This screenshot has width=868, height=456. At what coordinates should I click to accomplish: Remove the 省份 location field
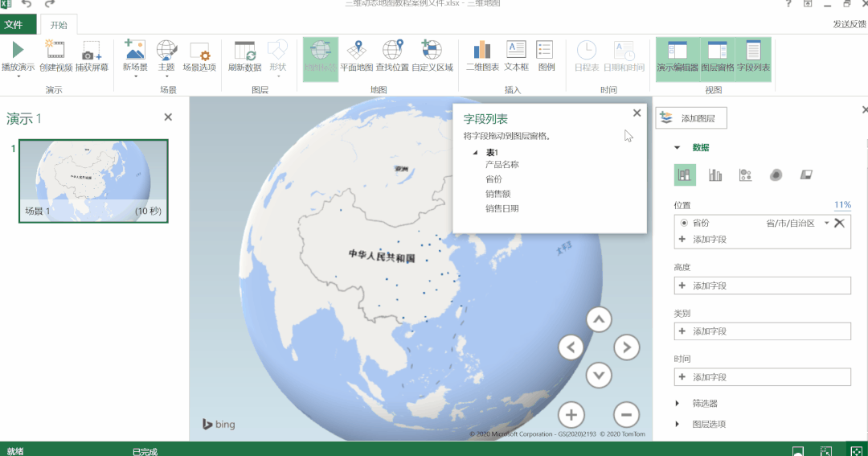pos(839,224)
